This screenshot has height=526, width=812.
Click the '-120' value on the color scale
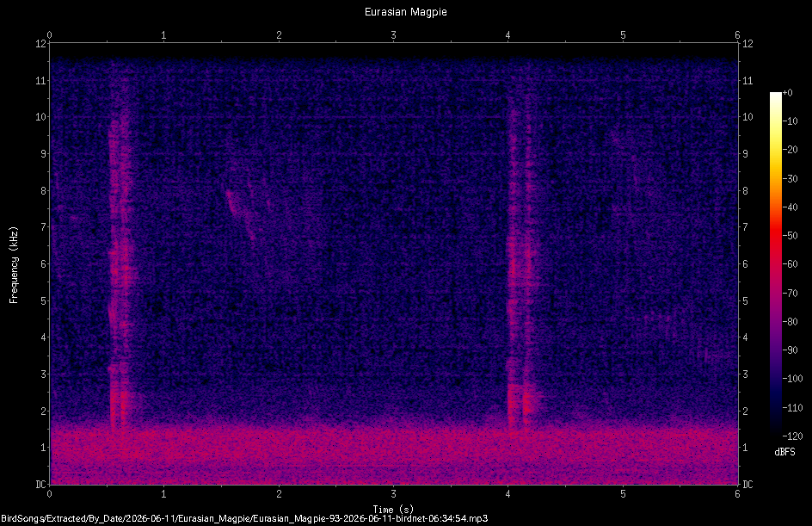793,436
